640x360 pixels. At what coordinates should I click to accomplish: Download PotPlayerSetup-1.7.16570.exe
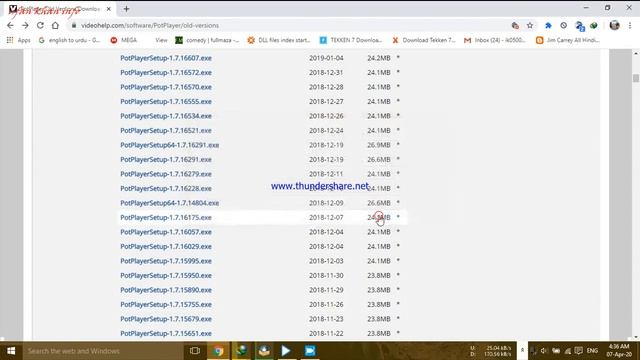point(166,87)
